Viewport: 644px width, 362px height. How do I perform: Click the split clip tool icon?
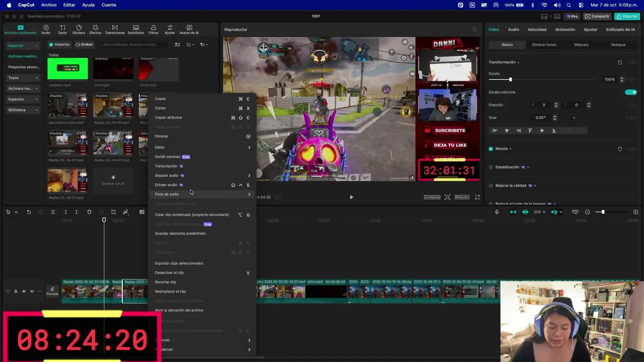tap(53, 212)
